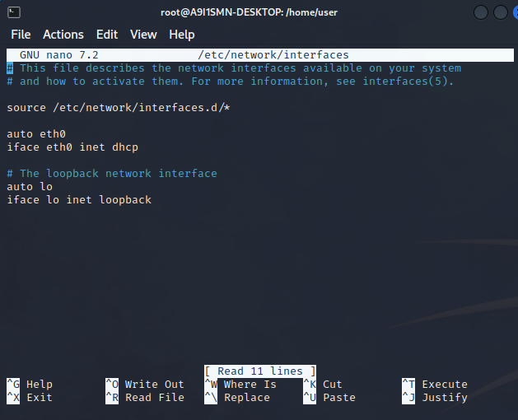
Task: Click the 'auto eth0' line
Action: click(36, 134)
